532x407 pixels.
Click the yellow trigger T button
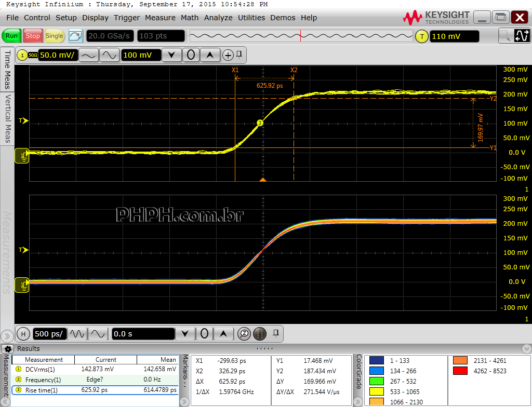421,36
